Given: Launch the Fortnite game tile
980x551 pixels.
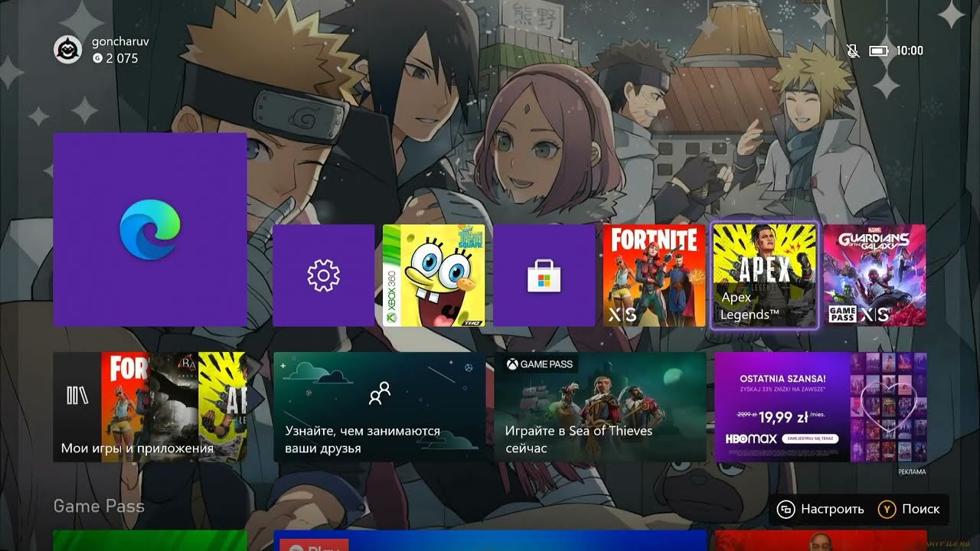Looking at the screenshot, I should (655, 275).
